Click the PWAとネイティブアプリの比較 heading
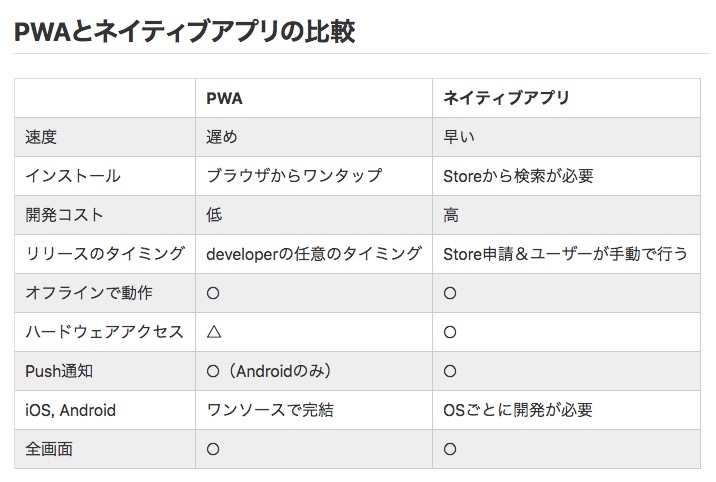This screenshot has height=482, width=716. [x=185, y=31]
